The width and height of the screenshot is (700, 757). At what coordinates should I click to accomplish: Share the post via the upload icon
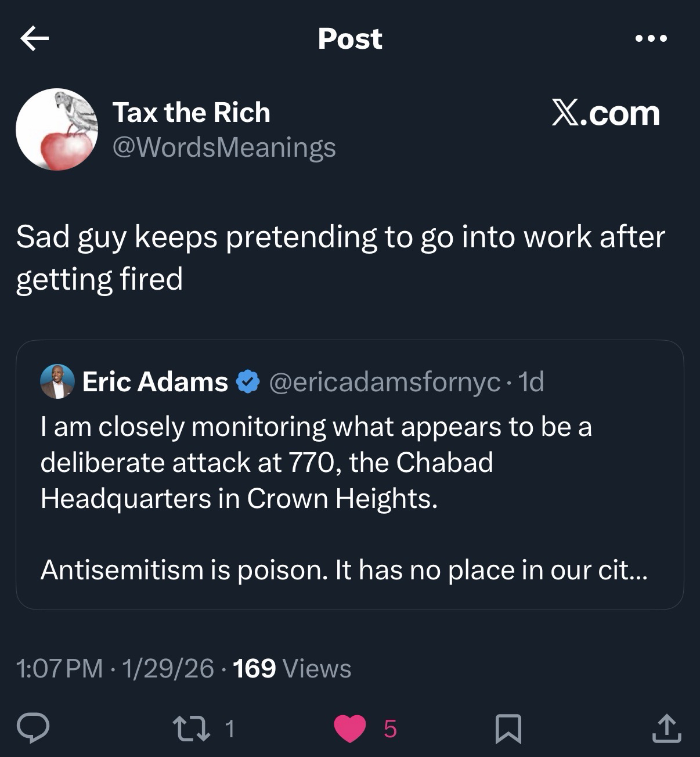(x=666, y=729)
